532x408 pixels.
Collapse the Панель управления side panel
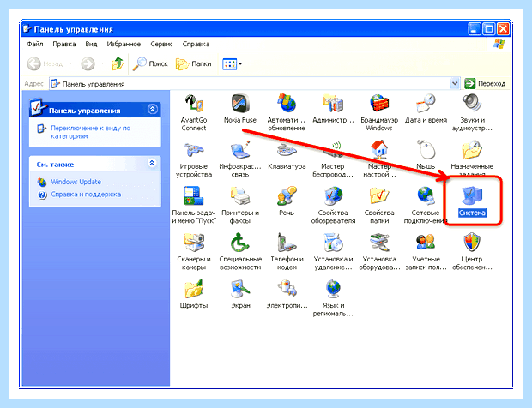[153, 109]
